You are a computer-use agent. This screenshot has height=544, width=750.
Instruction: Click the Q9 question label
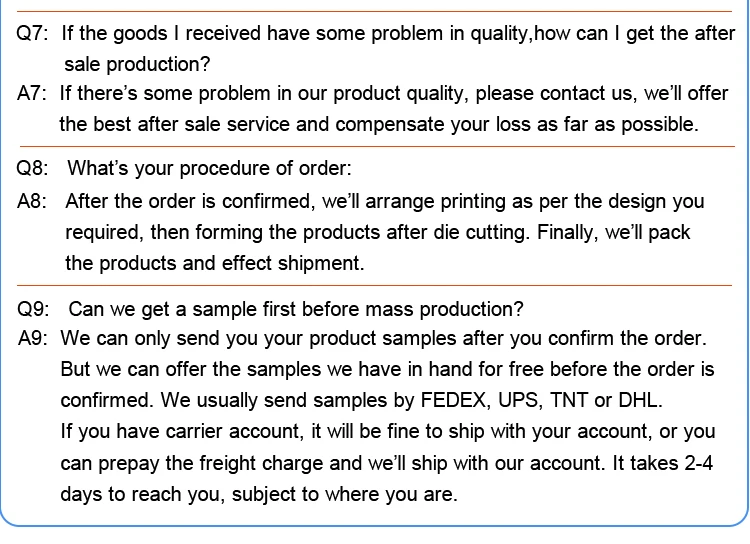click(32, 308)
